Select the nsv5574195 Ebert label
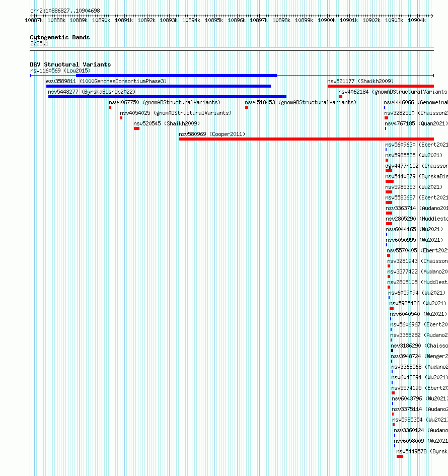 click(x=419, y=388)
